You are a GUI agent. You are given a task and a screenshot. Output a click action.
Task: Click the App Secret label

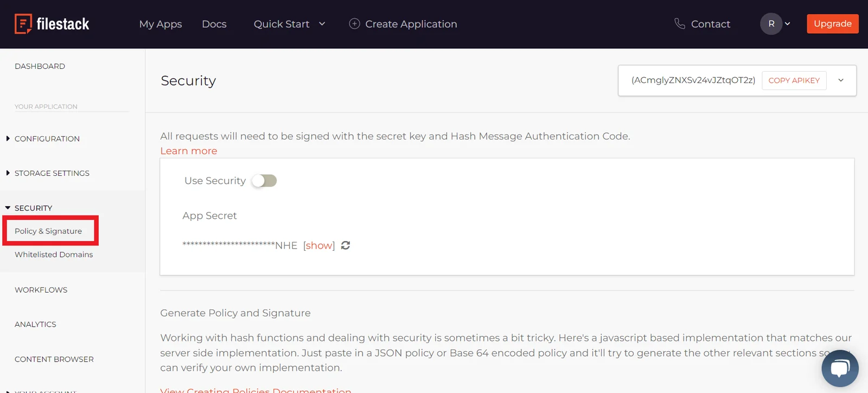pyautogui.click(x=209, y=216)
